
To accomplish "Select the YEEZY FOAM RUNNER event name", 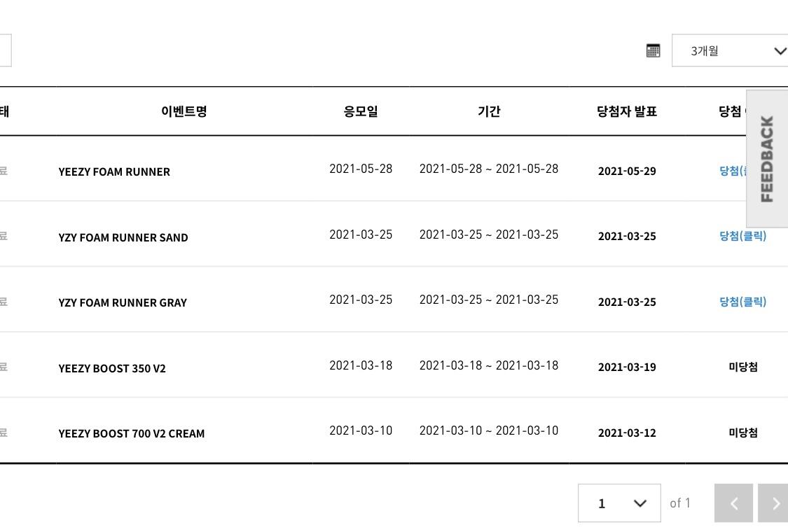I will tap(114, 171).
